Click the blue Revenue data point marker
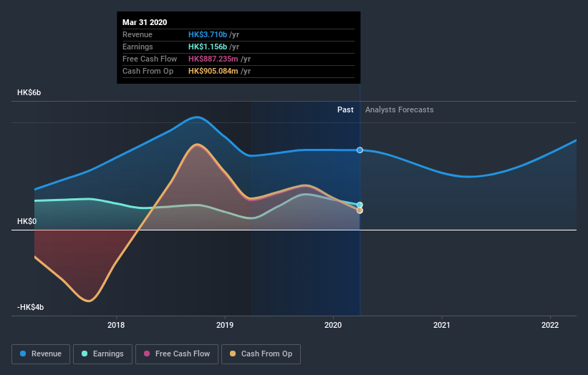The image size is (588, 375). click(x=360, y=150)
